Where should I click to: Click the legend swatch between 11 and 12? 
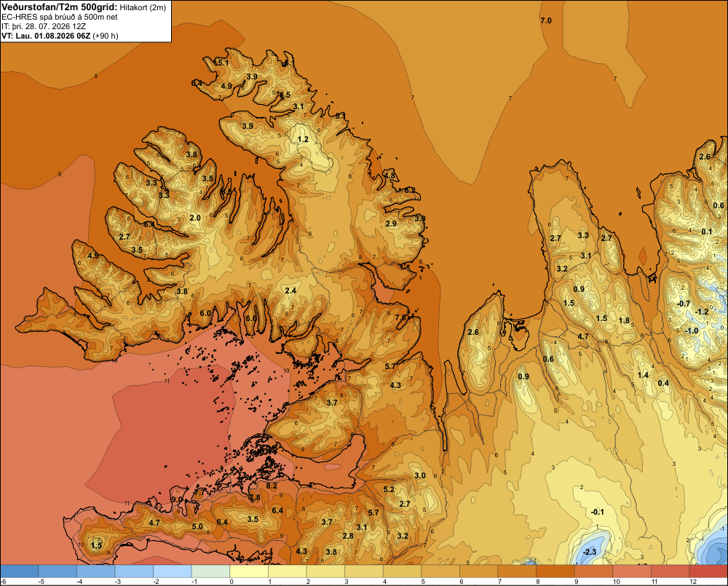coord(670,571)
